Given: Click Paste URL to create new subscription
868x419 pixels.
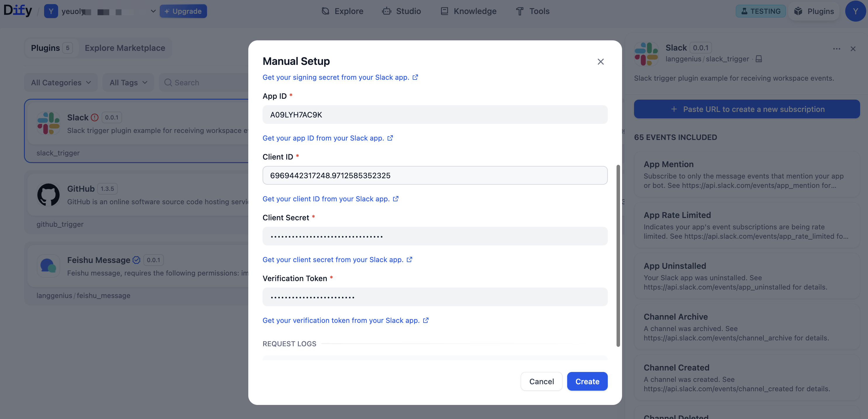Looking at the screenshot, I should 747,109.
